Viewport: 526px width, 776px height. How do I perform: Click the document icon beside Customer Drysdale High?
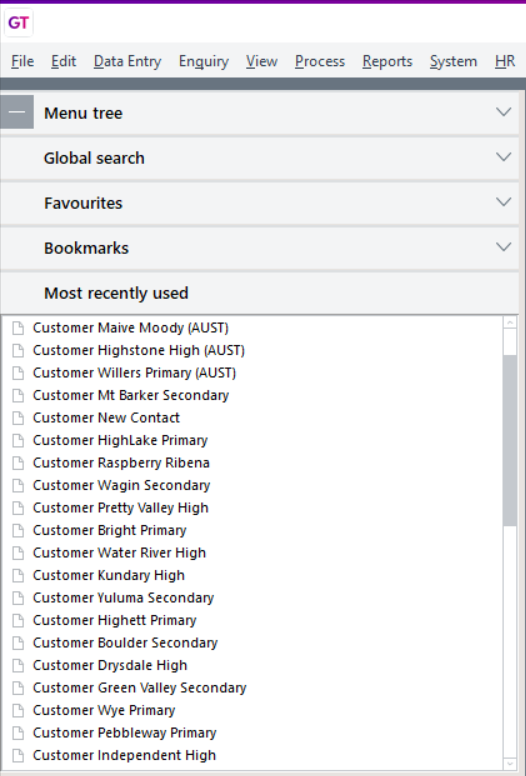[x=18, y=666]
